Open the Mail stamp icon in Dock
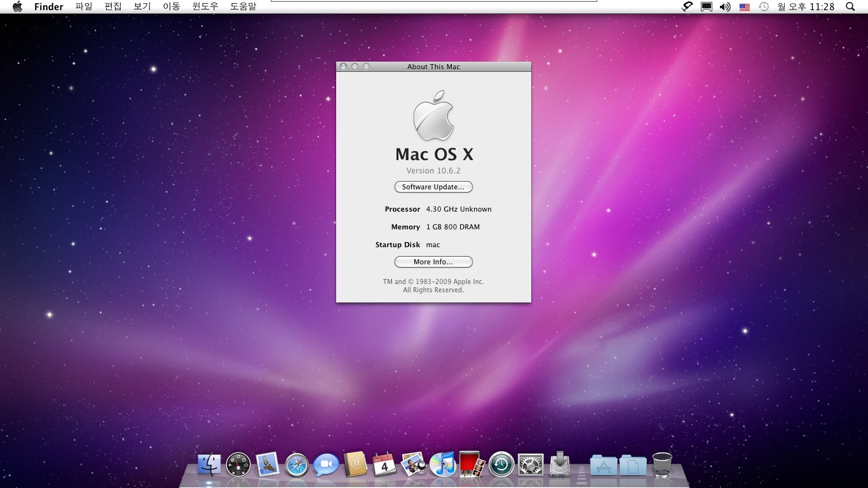Viewport: 868px width, 488px height. click(x=268, y=465)
